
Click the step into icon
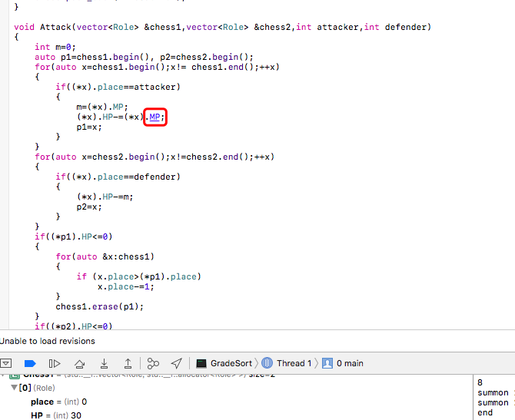point(104,363)
